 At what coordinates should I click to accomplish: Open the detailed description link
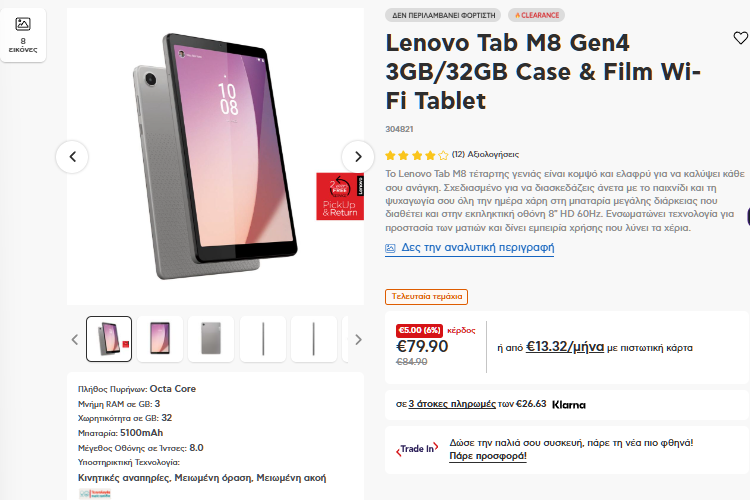(478, 248)
